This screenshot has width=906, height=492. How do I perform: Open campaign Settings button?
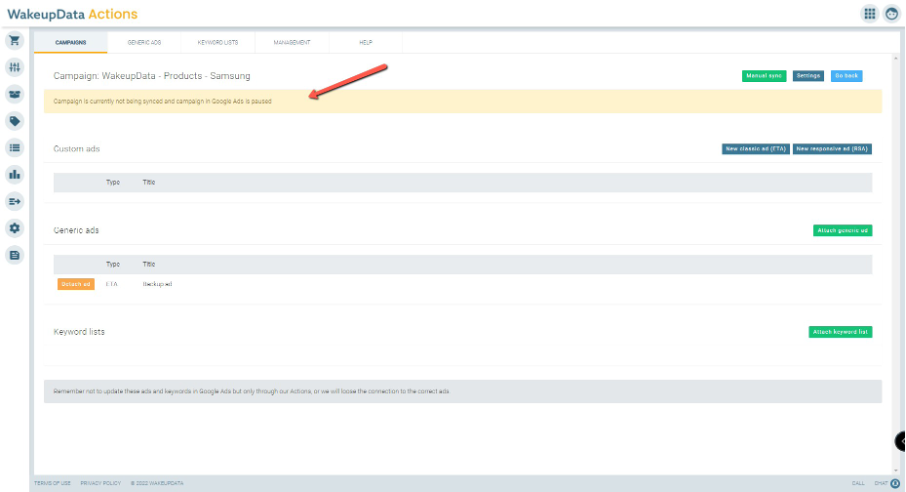[x=808, y=76]
